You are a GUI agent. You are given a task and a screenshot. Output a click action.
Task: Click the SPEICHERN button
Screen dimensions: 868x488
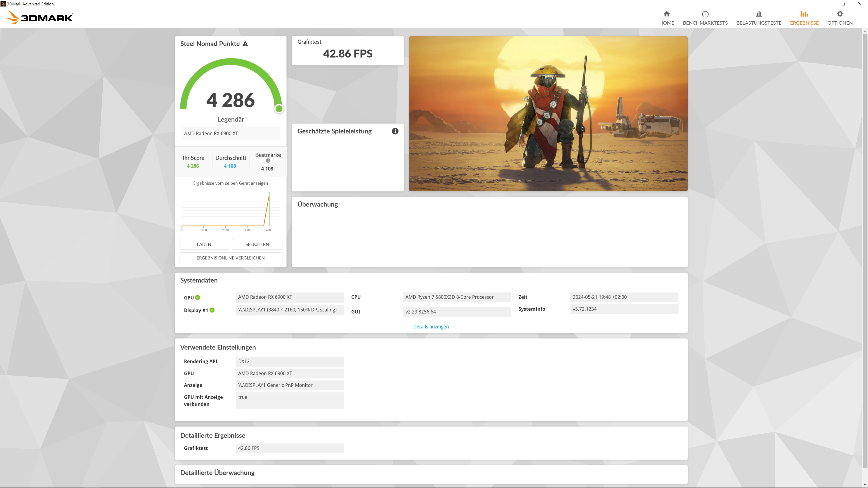257,244
